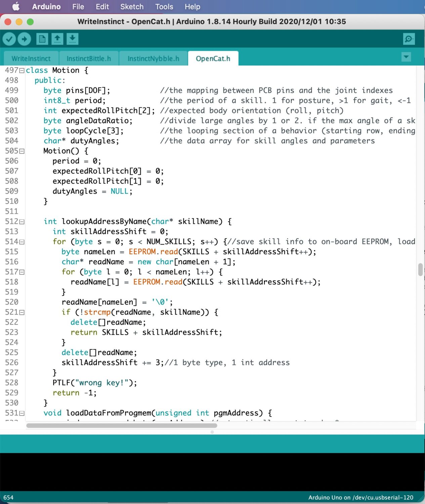The width and height of the screenshot is (425, 504).
Task: Collapse the Motion() constructor fold at line 505
Action: [22, 151]
